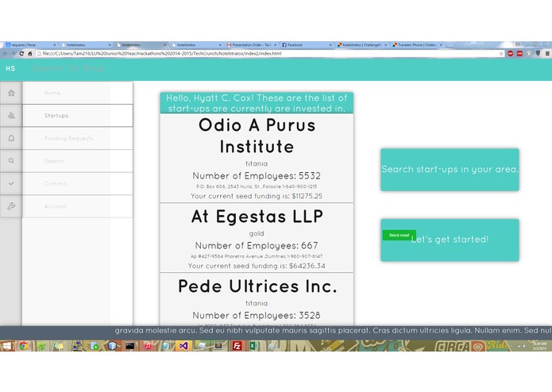The height and width of the screenshot is (392, 552).
Task: Click the magnifier Search icon in sidebar
Action: [11, 160]
